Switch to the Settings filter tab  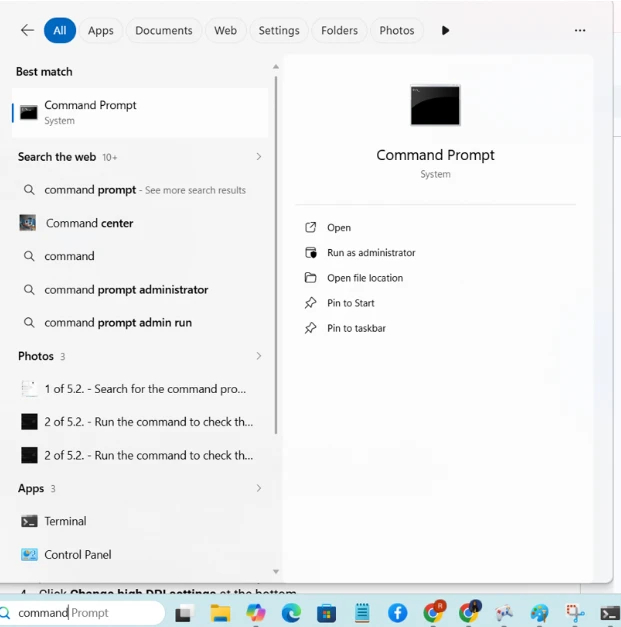[x=279, y=30]
